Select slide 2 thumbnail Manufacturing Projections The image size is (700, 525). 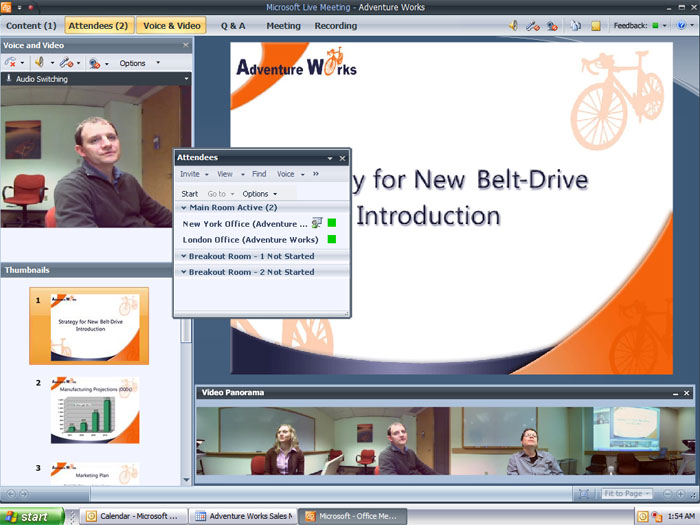95,410
